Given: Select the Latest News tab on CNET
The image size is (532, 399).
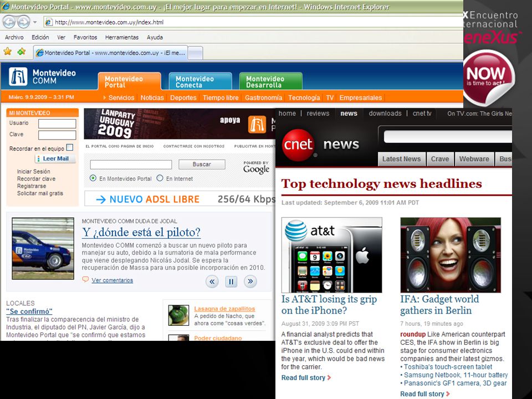Looking at the screenshot, I should 401,159.
